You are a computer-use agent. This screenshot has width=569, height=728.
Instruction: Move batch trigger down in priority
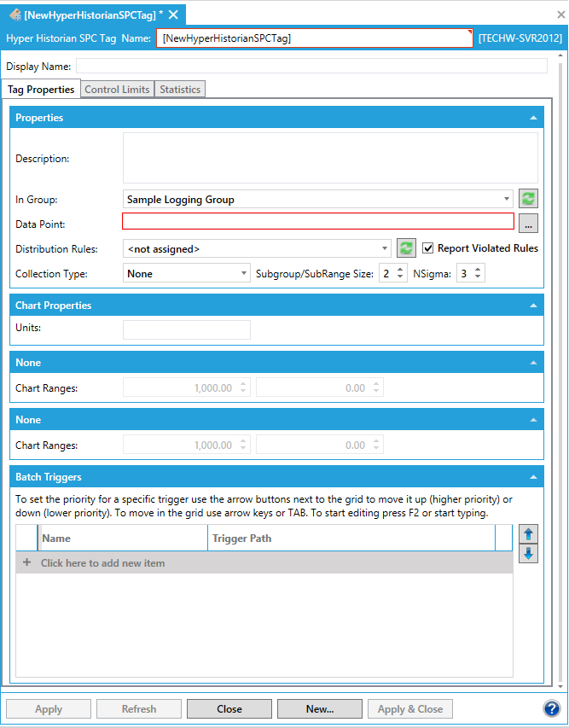(x=528, y=554)
